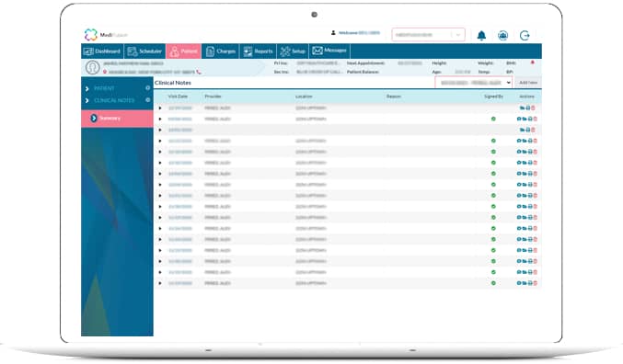
Task: Click the patient avatar icon
Action: click(92, 67)
